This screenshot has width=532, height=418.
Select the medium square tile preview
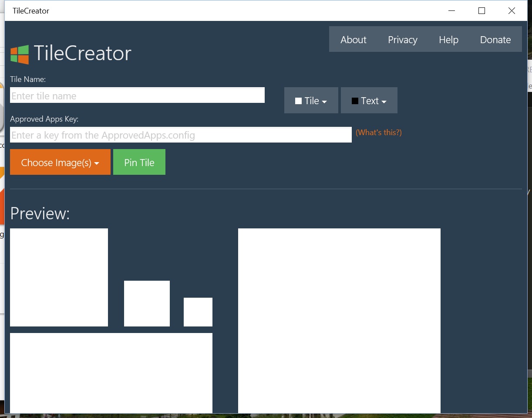coord(147,303)
